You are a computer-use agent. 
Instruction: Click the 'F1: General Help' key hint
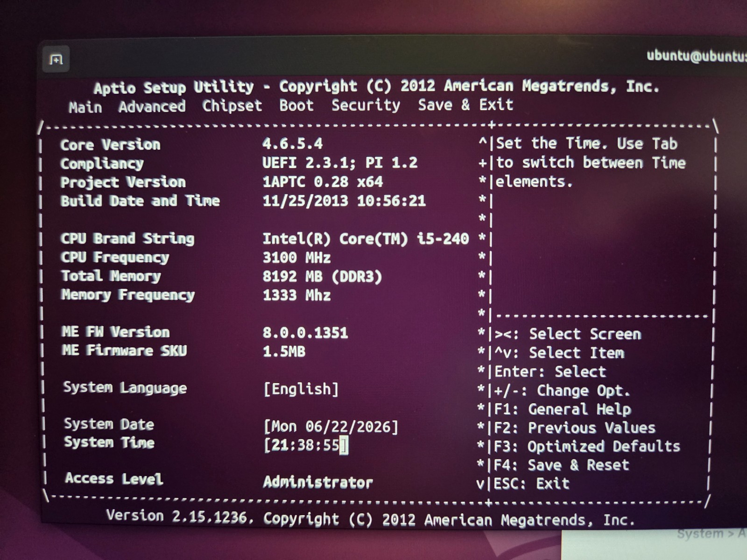(563, 409)
